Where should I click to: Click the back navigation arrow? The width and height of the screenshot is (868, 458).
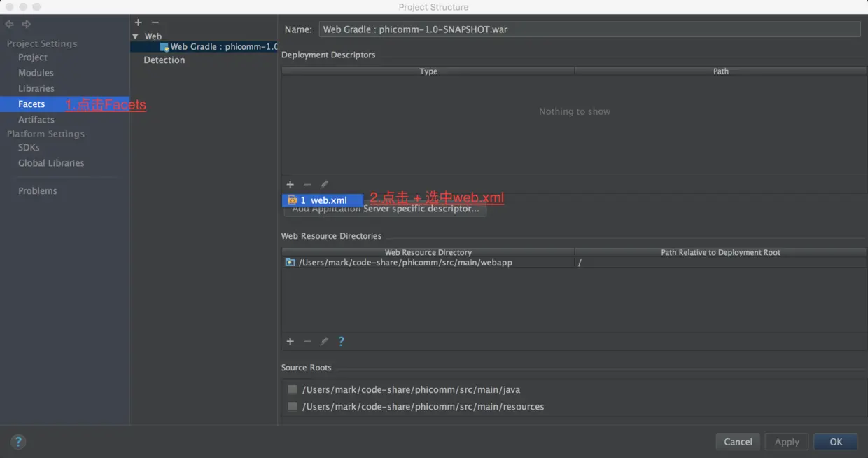point(9,24)
